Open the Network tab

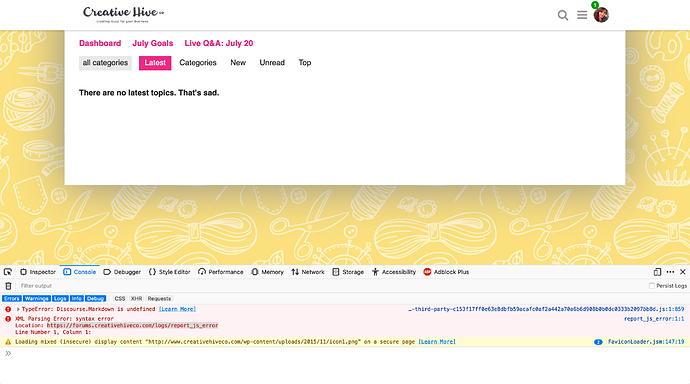[308, 272]
